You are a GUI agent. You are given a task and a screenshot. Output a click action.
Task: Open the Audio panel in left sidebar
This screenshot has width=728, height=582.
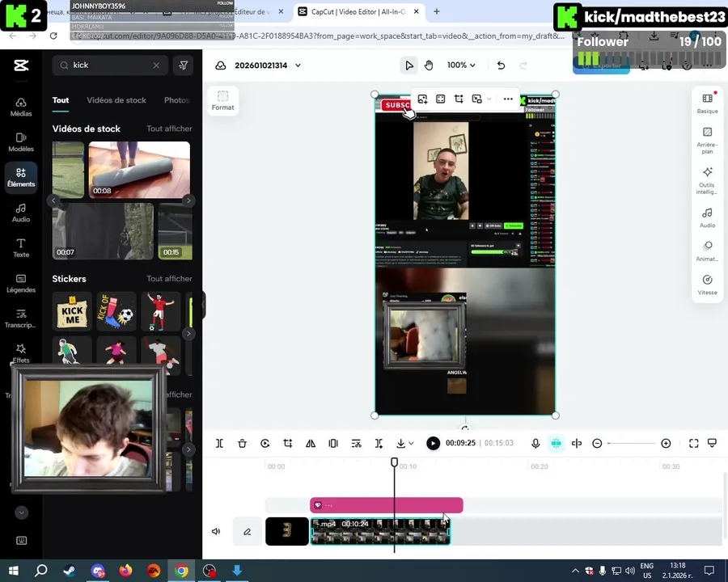[x=21, y=213]
